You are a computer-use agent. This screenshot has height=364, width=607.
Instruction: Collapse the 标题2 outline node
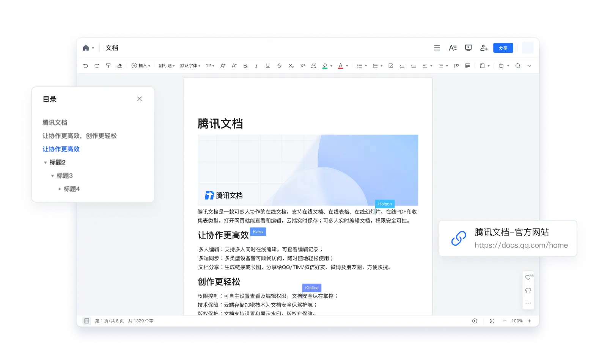46,163
